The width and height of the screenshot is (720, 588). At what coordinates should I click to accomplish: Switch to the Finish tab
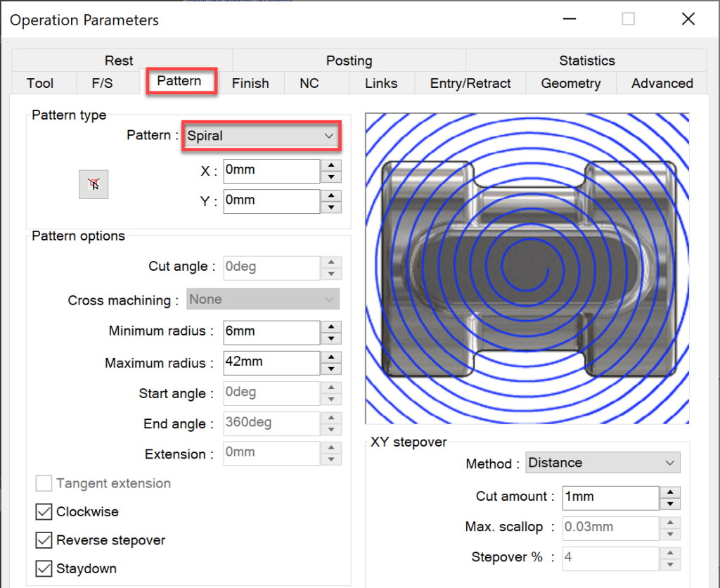tap(250, 83)
